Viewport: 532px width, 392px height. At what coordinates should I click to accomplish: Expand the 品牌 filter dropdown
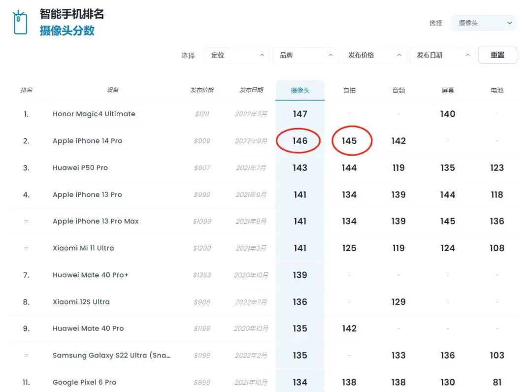305,55
